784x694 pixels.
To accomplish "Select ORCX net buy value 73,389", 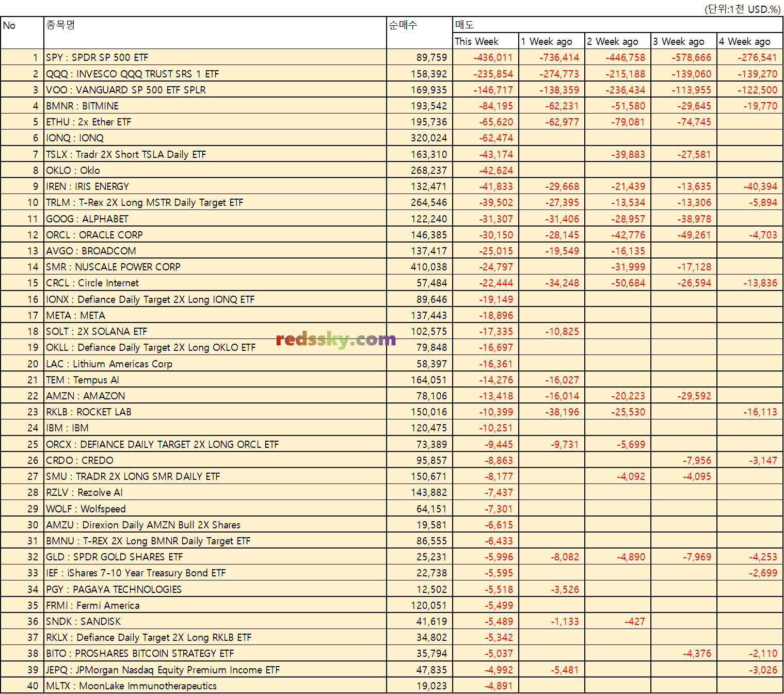I will coord(420,444).
